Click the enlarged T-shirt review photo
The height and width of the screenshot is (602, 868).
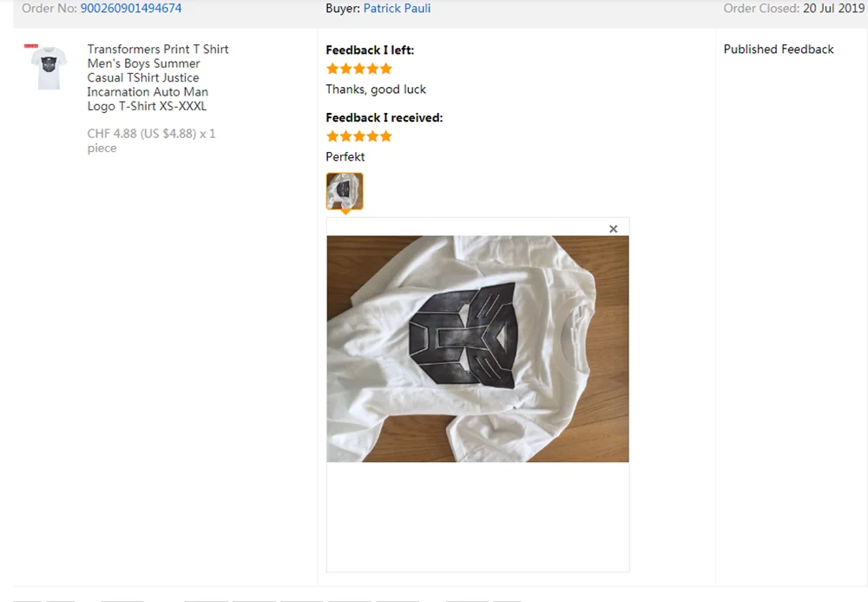point(477,349)
